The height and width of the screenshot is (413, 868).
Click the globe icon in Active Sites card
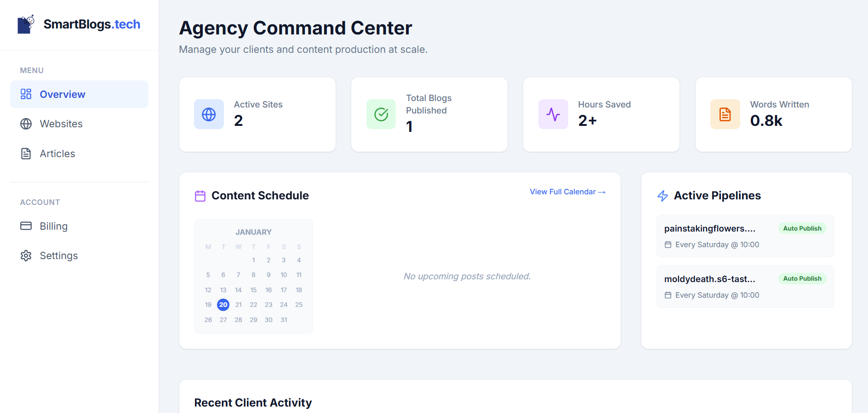pos(209,114)
